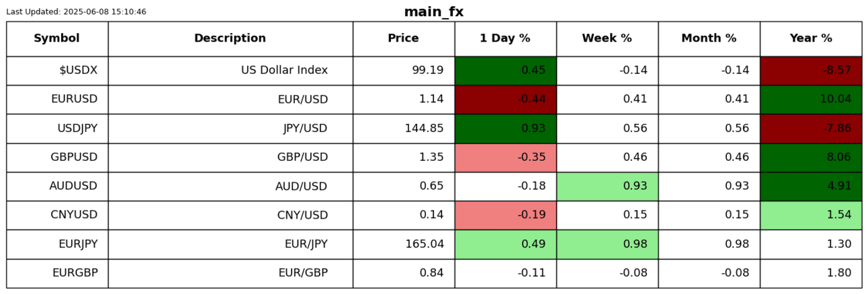Image resolution: width=868 pixels, height=294 pixels.
Task: Select the Year % column header
Action: (x=811, y=38)
